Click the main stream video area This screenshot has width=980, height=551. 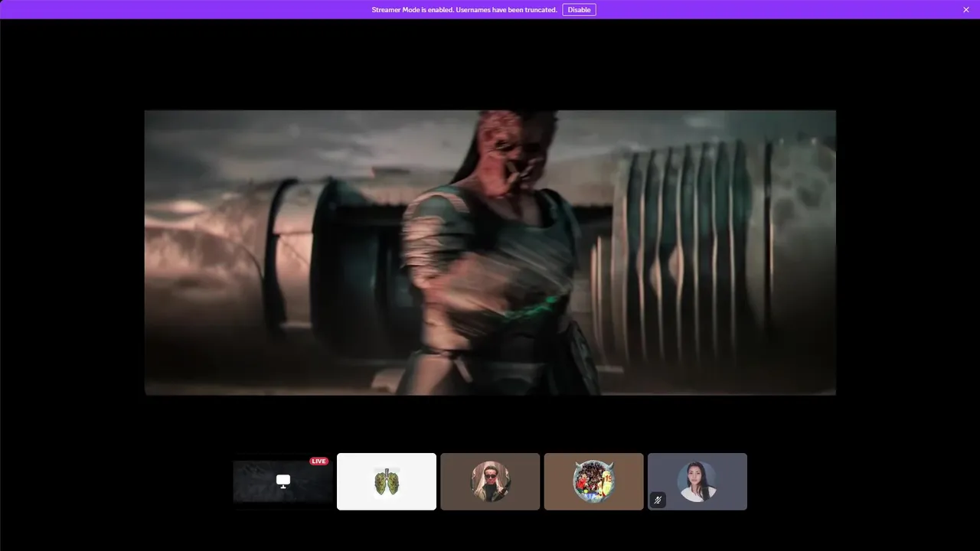click(x=490, y=253)
